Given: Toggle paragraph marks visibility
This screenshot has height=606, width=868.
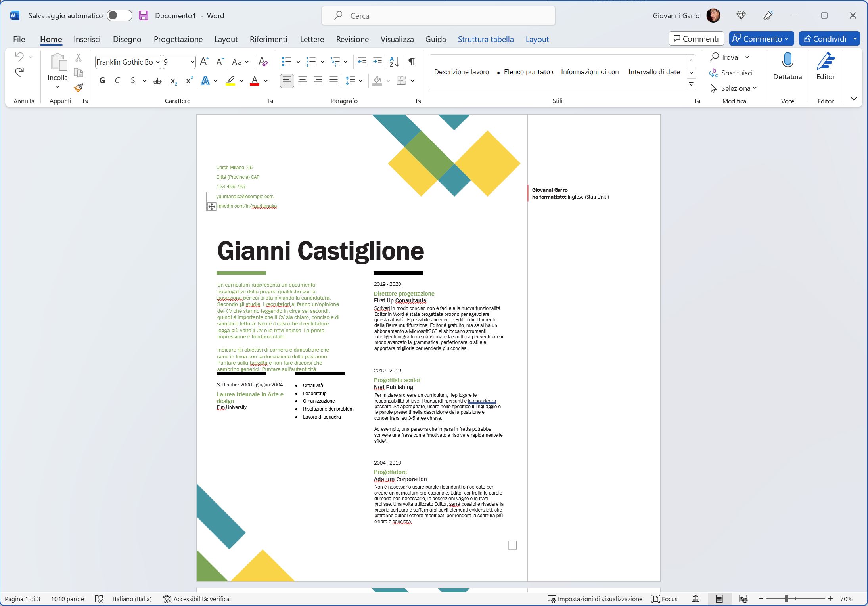Looking at the screenshot, I should [411, 62].
